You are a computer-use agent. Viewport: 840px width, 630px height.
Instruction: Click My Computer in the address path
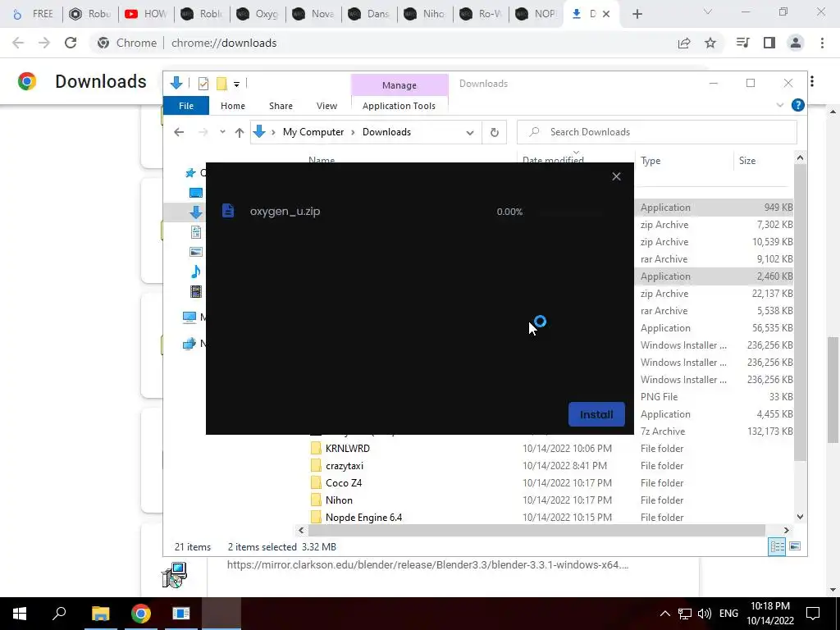click(x=313, y=132)
